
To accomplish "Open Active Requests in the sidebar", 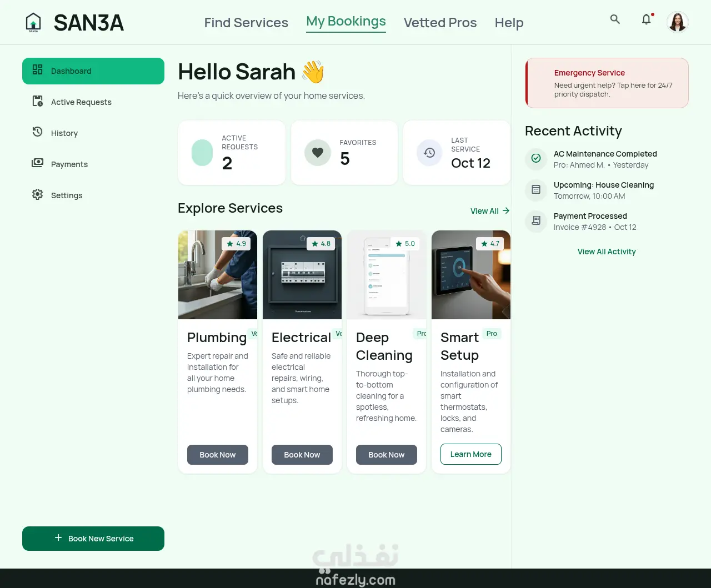I will (93, 102).
